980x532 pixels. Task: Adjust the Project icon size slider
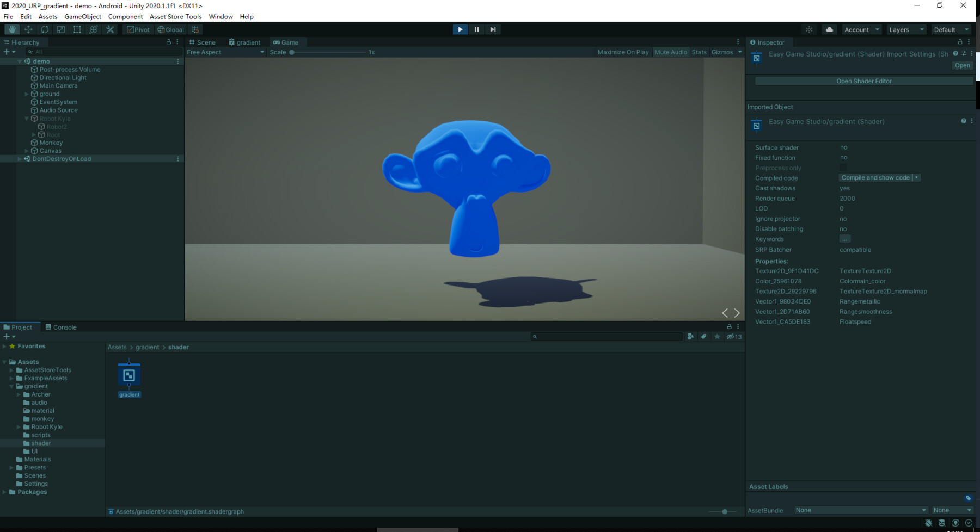pos(722,511)
